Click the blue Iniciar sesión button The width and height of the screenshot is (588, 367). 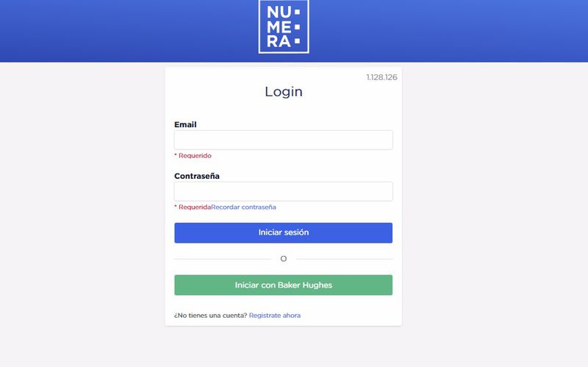point(284,232)
